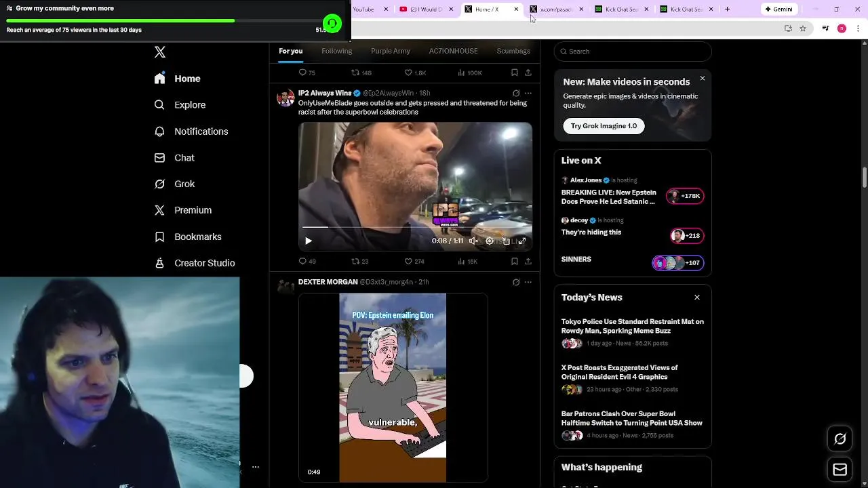Open DEXTER MORGAN profile name

328,282
